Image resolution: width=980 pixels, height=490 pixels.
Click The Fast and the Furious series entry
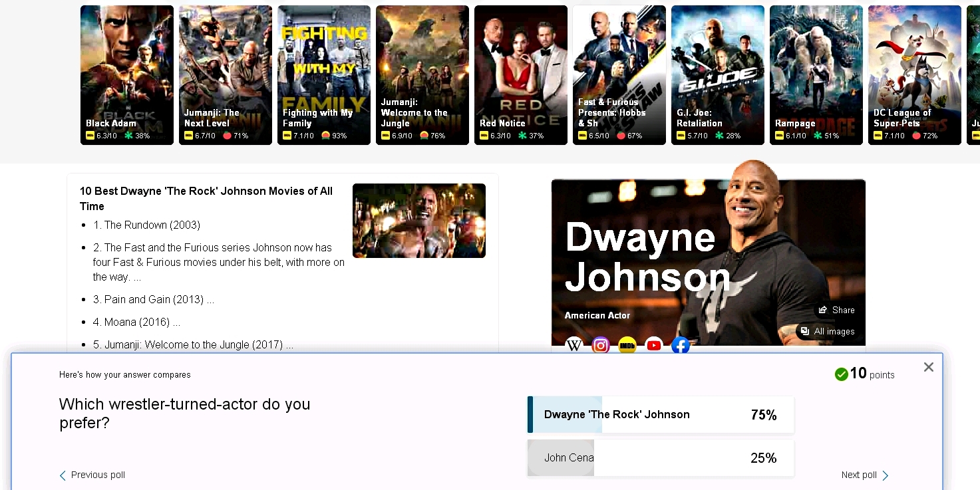[219, 262]
